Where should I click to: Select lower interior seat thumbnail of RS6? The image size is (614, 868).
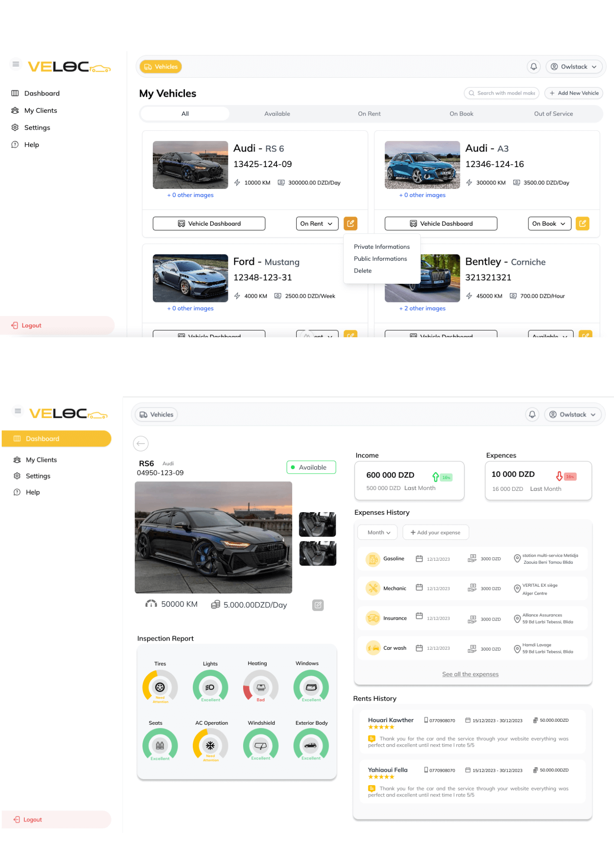(x=317, y=553)
